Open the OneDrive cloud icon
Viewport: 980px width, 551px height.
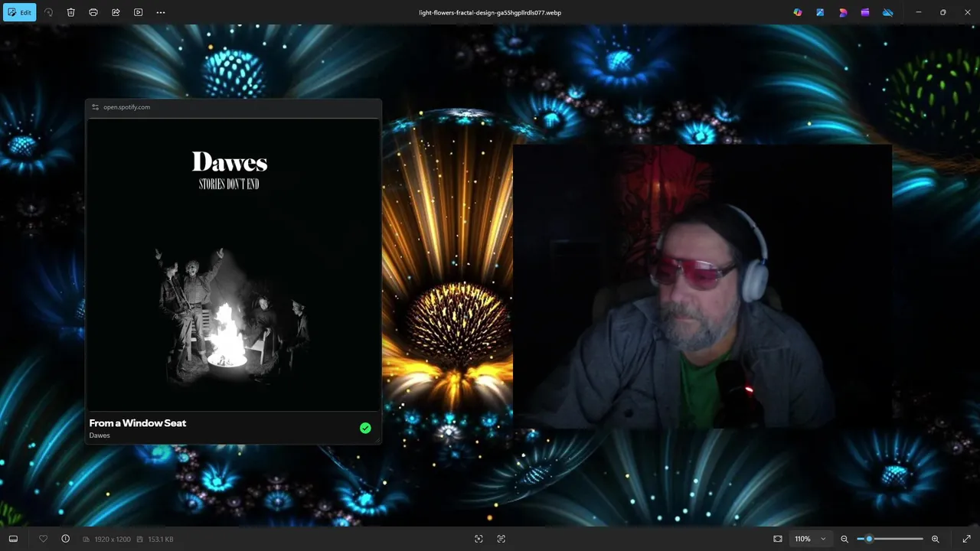pyautogui.click(x=888, y=12)
